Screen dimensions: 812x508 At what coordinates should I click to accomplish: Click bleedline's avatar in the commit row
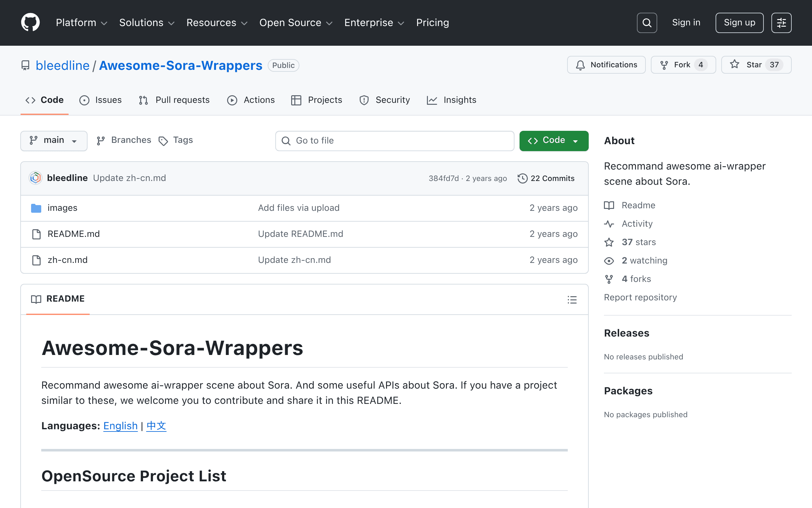coord(36,178)
